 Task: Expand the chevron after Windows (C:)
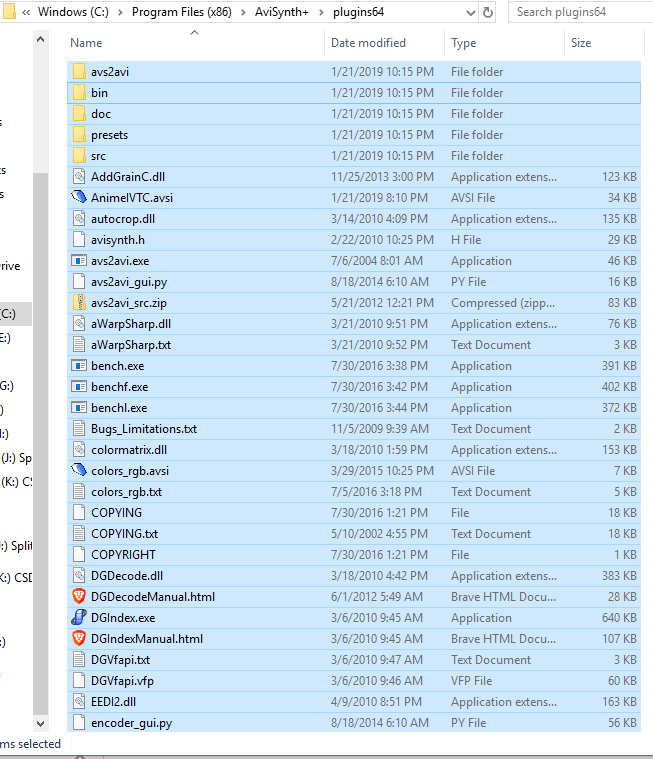click(x=120, y=12)
